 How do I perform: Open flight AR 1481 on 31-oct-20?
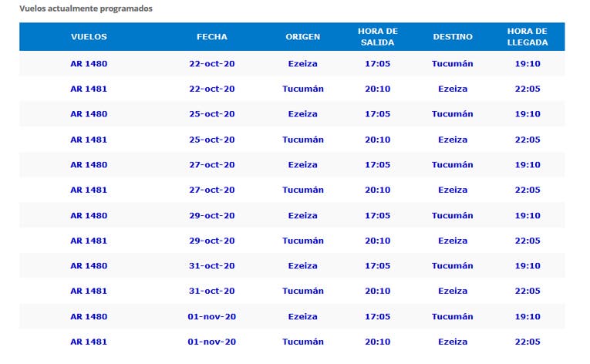click(x=89, y=291)
